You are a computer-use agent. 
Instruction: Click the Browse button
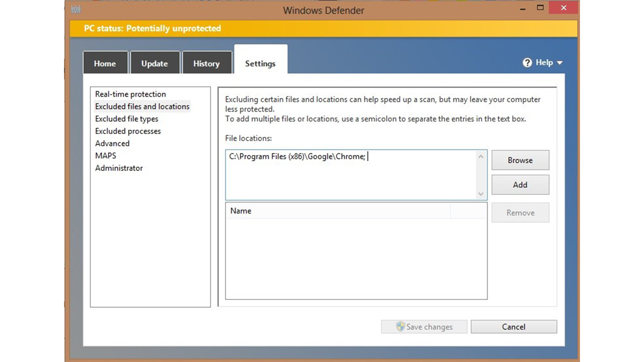coord(520,160)
